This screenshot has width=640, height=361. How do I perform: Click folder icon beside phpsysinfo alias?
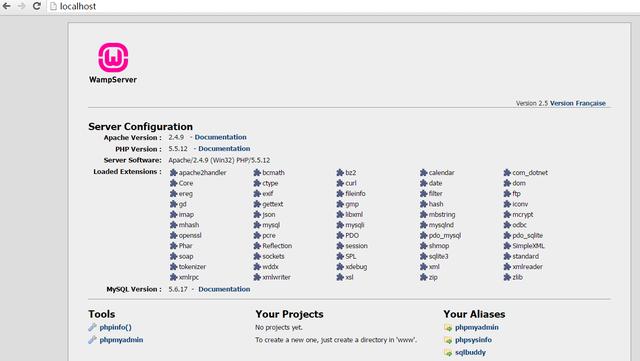pos(448,340)
